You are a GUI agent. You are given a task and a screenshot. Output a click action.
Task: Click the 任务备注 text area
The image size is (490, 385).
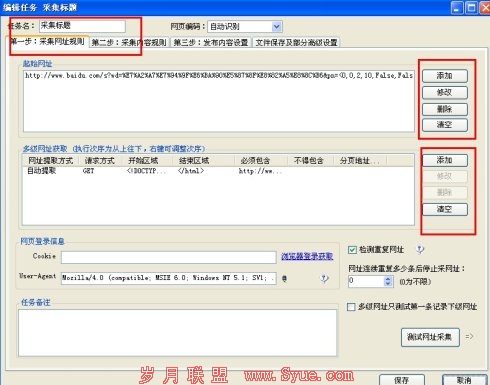177,333
